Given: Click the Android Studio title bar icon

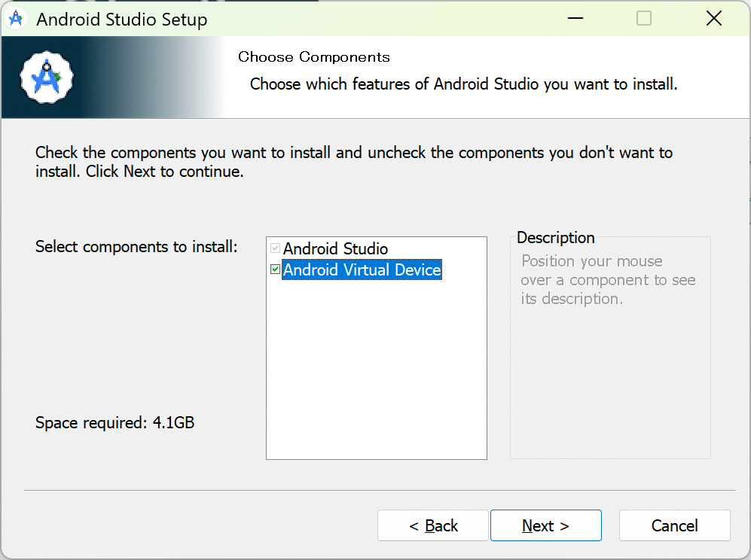Looking at the screenshot, I should coord(17,19).
